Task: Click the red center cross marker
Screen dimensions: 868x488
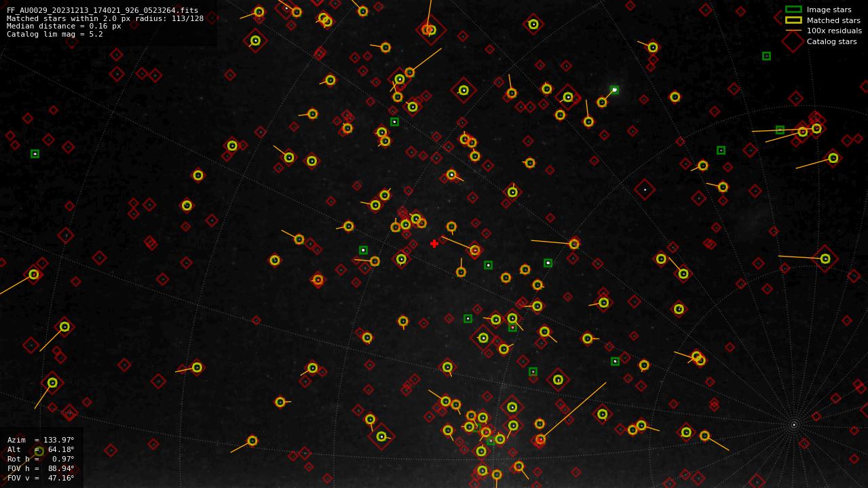Action: coord(434,244)
